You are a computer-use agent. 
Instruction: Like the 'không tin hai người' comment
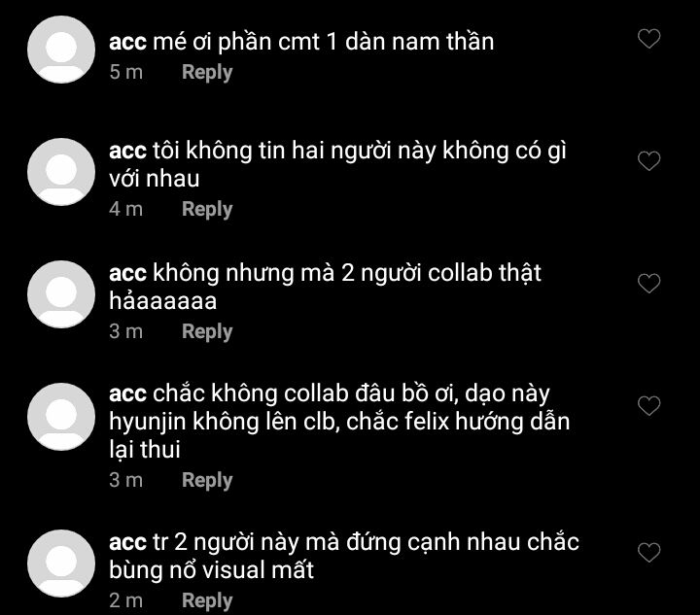coord(648,161)
